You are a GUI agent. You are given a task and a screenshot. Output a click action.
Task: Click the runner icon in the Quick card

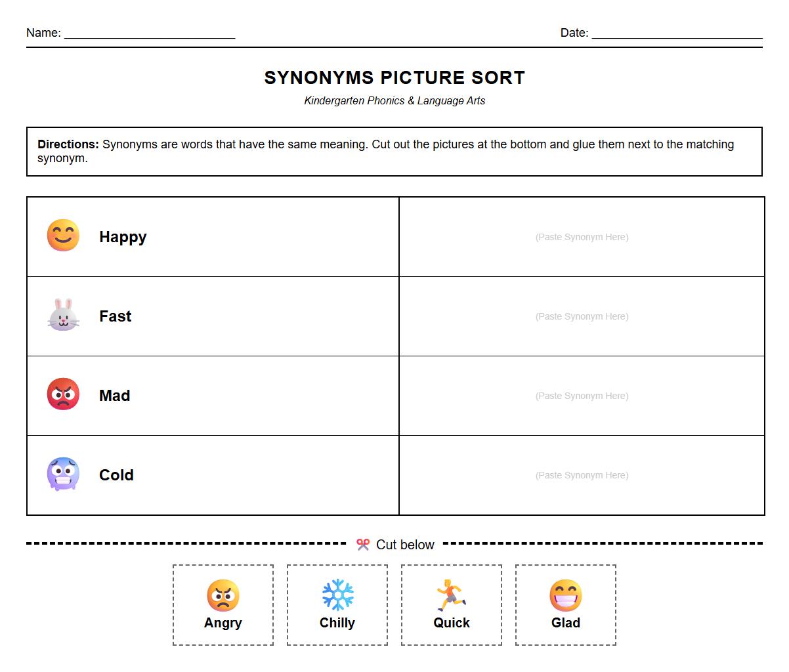(x=451, y=596)
